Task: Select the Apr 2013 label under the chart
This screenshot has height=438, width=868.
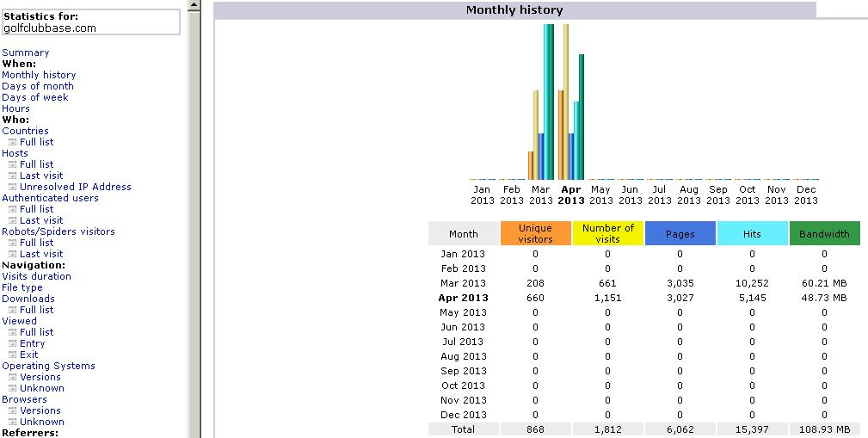Action: [x=570, y=195]
